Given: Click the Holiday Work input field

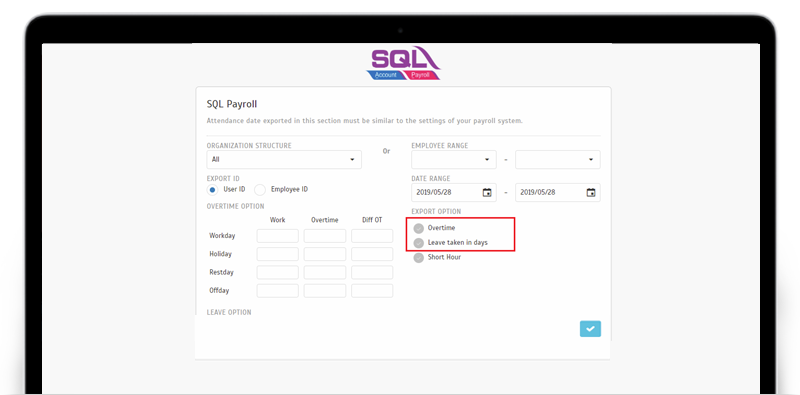Looking at the screenshot, I should [x=278, y=254].
